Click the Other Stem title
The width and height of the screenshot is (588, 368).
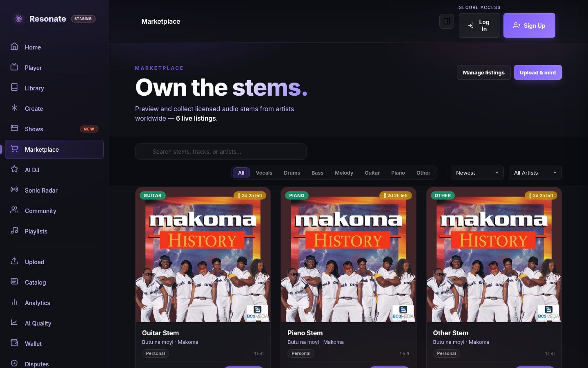click(x=451, y=333)
